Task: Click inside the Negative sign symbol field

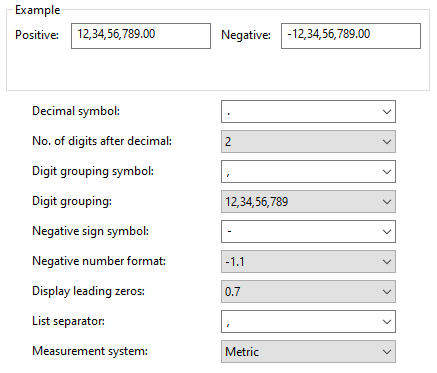Action: point(300,232)
